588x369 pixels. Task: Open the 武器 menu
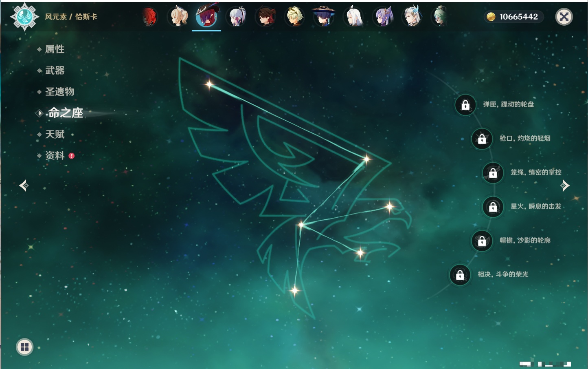(x=55, y=71)
